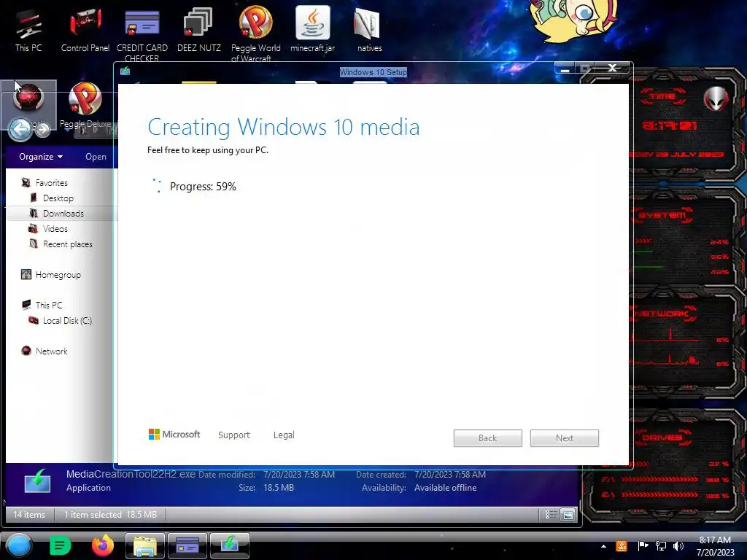Screen dimensions: 747x560
Task: Click the Windows 10 Setup title bar icon
Action: click(125, 71)
